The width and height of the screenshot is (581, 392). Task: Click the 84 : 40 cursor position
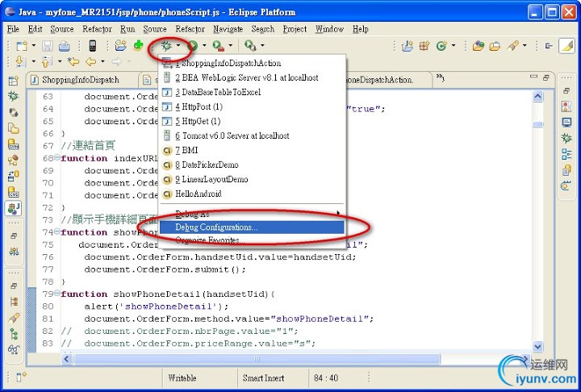click(326, 378)
